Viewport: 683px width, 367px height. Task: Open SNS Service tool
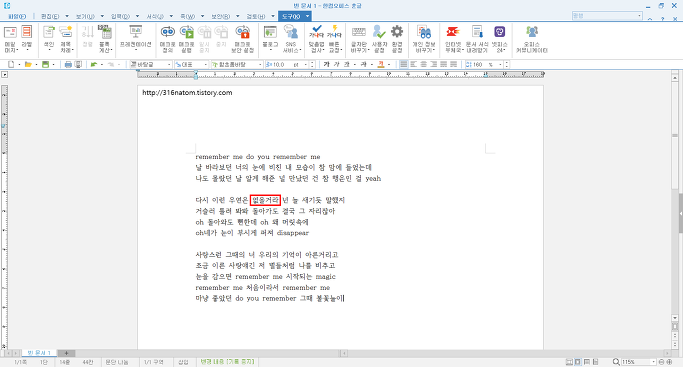point(291,39)
